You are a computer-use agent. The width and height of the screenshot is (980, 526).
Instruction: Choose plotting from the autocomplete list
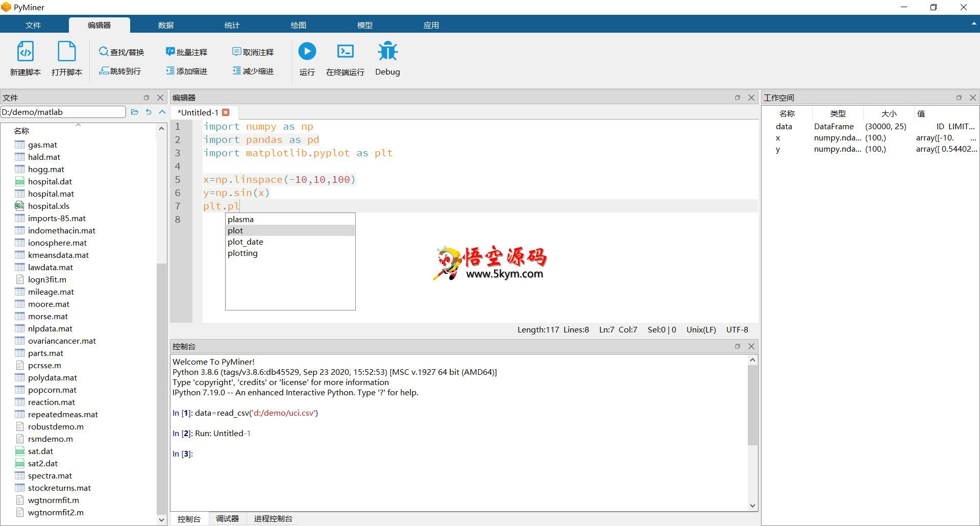(x=290, y=253)
